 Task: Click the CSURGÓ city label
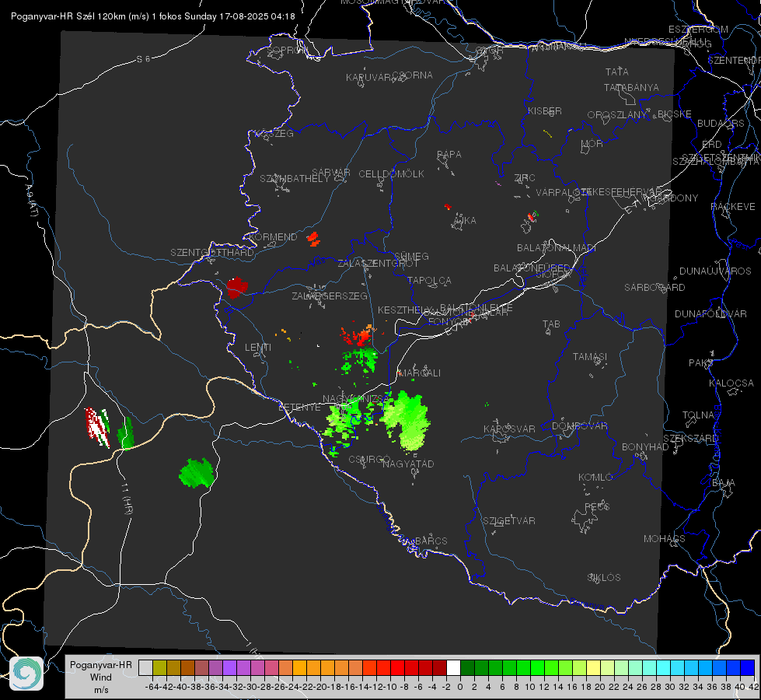point(369,459)
